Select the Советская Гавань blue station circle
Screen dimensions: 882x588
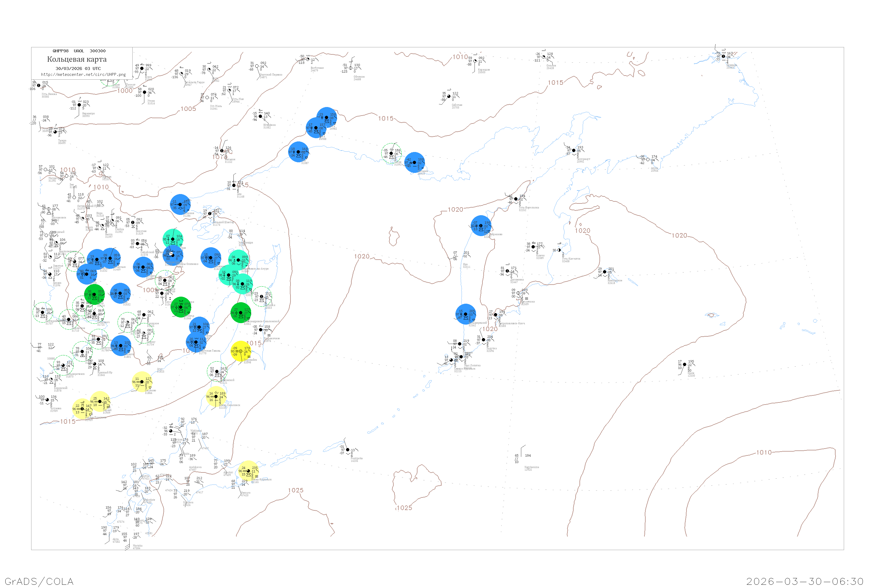click(196, 342)
